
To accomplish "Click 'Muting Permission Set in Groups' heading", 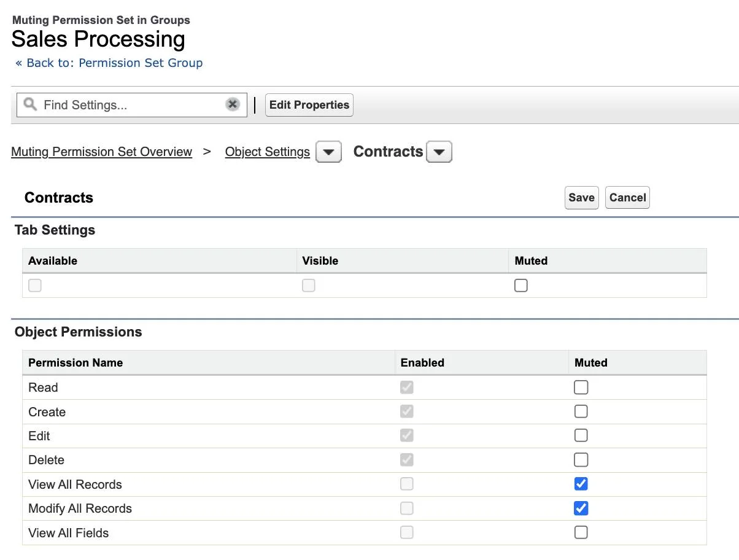I will point(101,20).
